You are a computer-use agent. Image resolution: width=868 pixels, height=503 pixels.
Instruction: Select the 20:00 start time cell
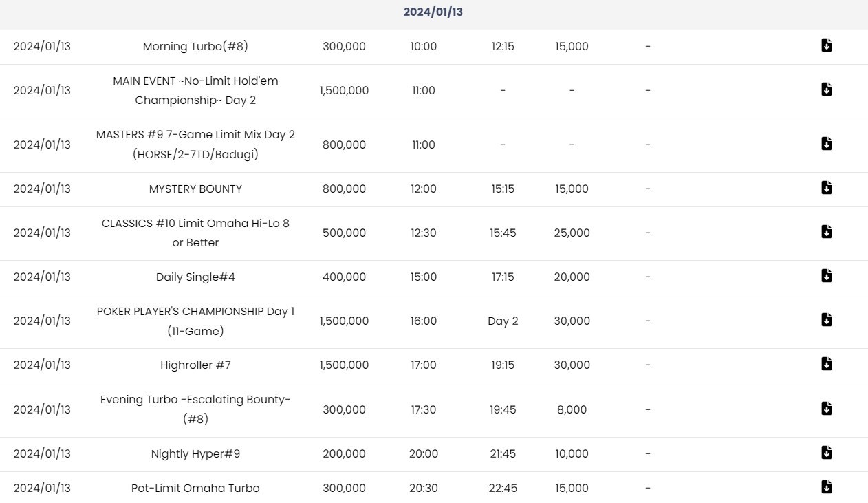pyautogui.click(x=424, y=453)
